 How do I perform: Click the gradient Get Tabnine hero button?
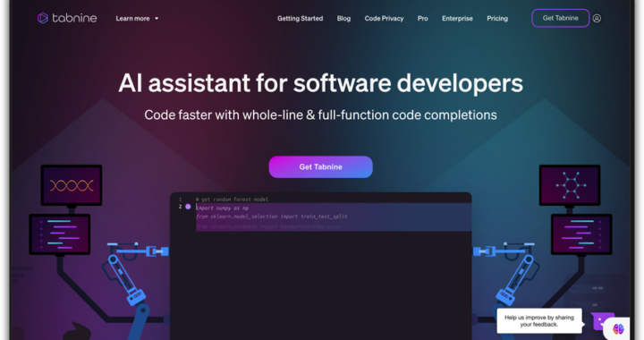click(x=321, y=166)
